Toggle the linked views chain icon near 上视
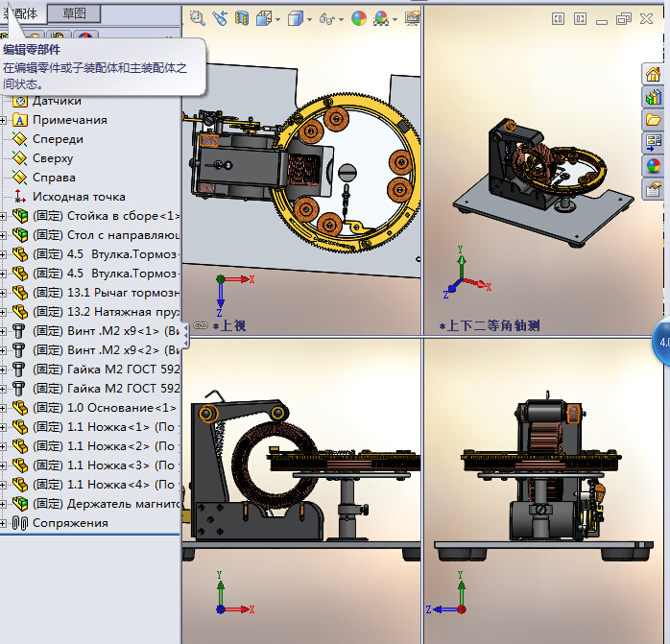 [x=201, y=325]
